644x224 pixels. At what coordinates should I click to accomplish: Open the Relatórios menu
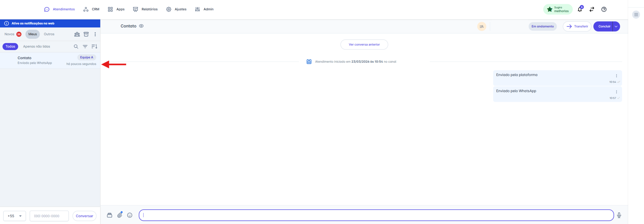(145, 9)
